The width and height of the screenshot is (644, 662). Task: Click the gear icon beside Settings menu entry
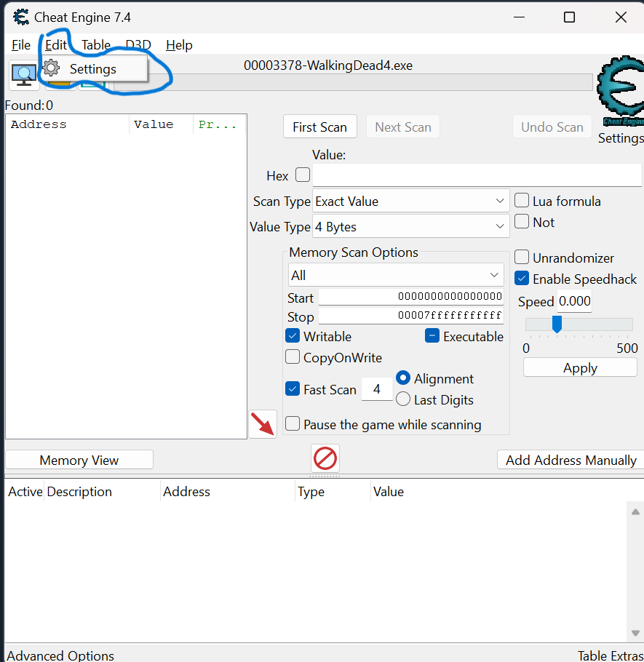point(52,68)
